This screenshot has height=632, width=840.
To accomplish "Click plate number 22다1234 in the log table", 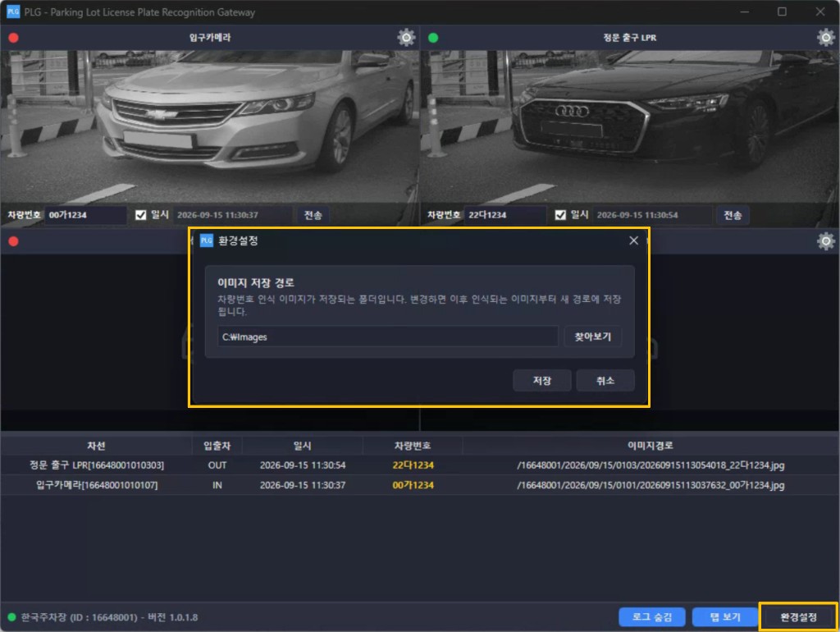I will pos(413,465).
